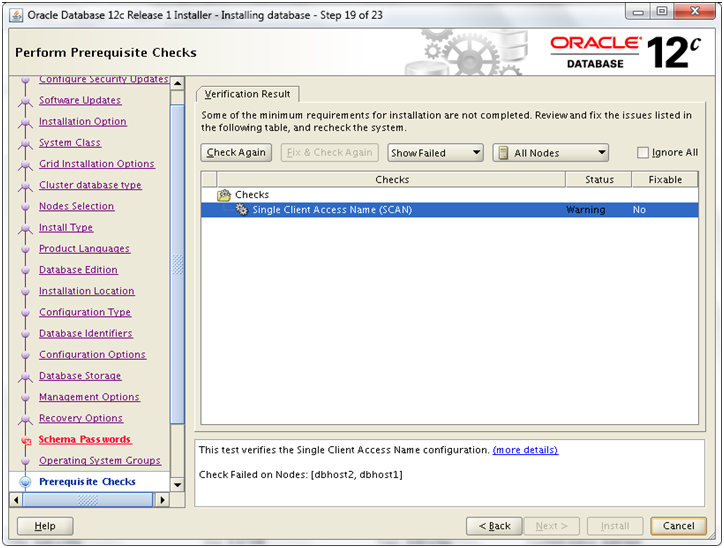Maximize the installer window

[x=662, y=12]
